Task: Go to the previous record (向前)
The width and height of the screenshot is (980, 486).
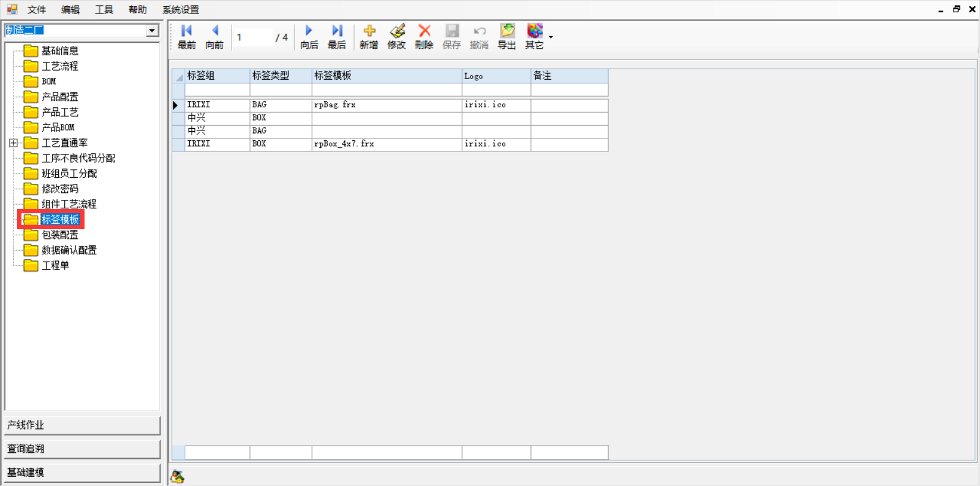Action: tap(214, 37)
